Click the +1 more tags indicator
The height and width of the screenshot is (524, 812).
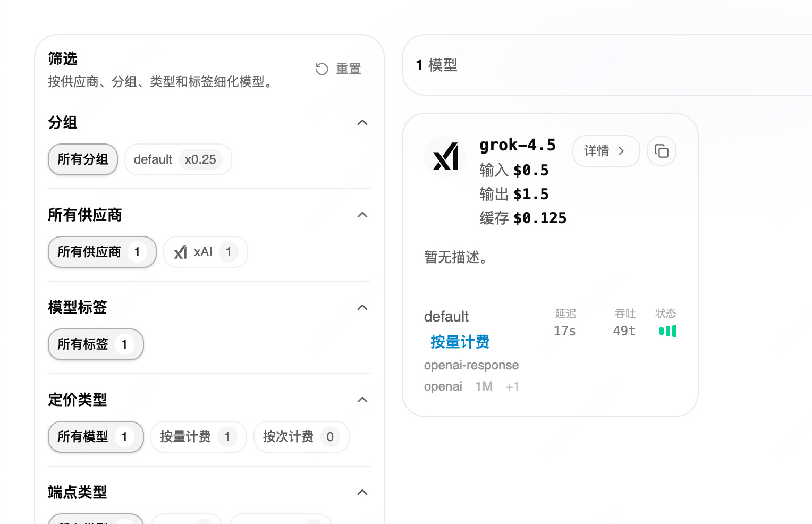pyautogui.click(x=512, y=386)
